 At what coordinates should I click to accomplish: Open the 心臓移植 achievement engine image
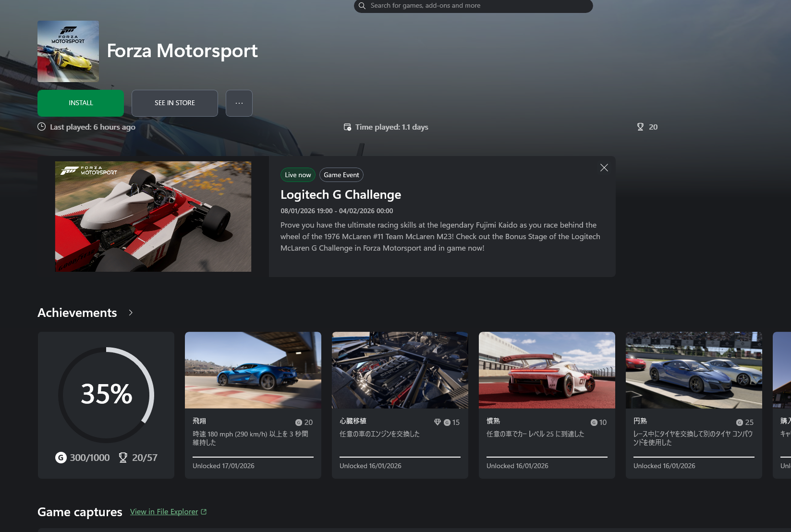pos(400,370)
